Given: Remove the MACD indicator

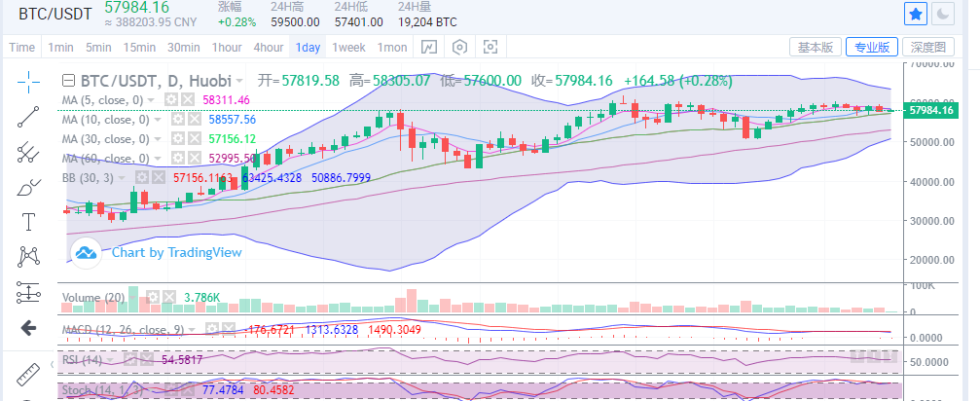Looking at the screenshot, I should (x=228, y=329).
